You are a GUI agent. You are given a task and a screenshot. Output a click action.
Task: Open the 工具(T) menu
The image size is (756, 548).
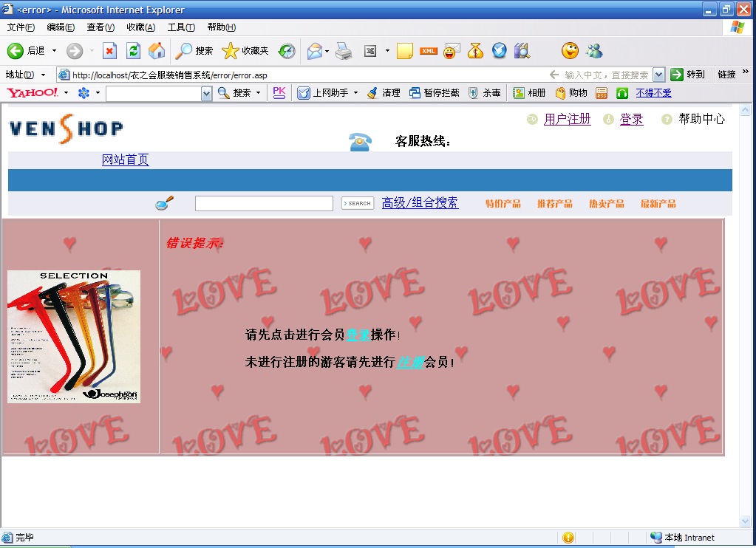coord(181,27)
